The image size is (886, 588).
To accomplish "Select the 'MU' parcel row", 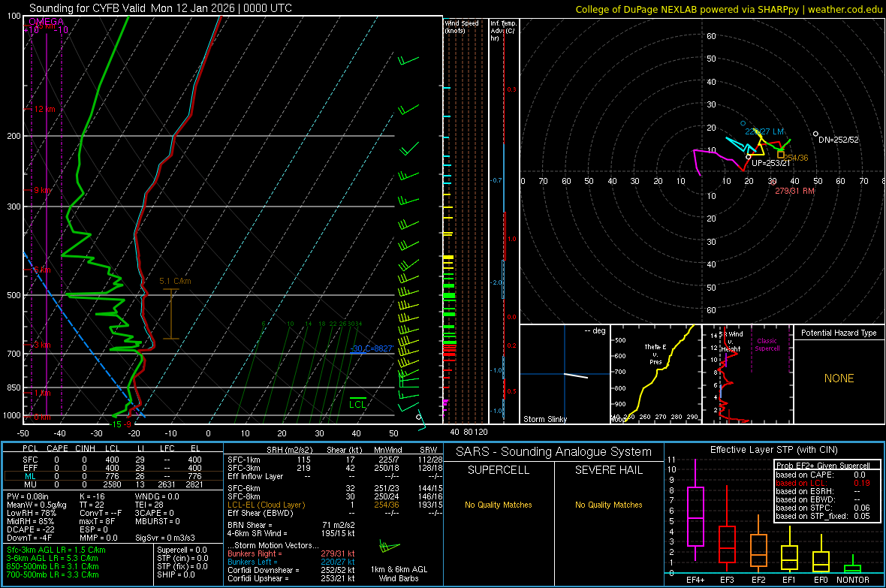I will pos(113,484).
